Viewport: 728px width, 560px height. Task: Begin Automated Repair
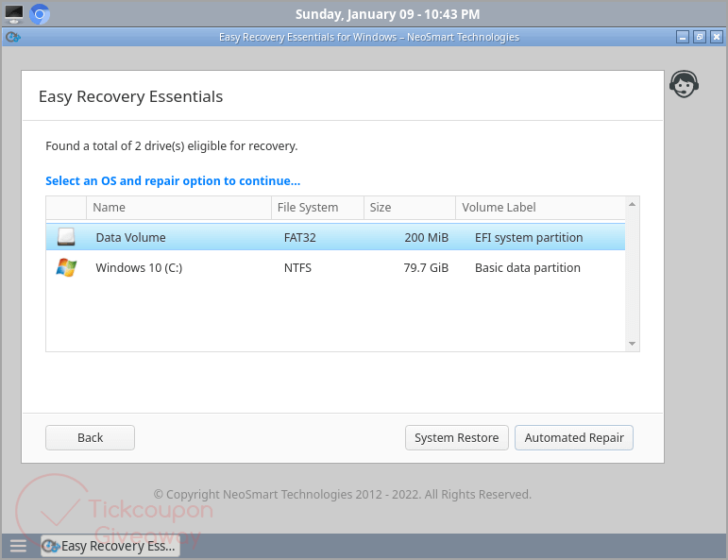(x=574, y=437)
